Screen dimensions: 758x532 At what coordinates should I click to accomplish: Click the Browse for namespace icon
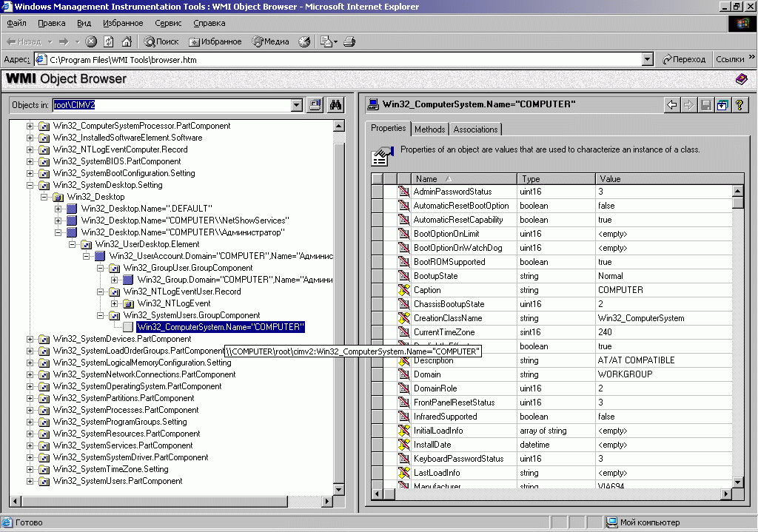pos(315,105)
